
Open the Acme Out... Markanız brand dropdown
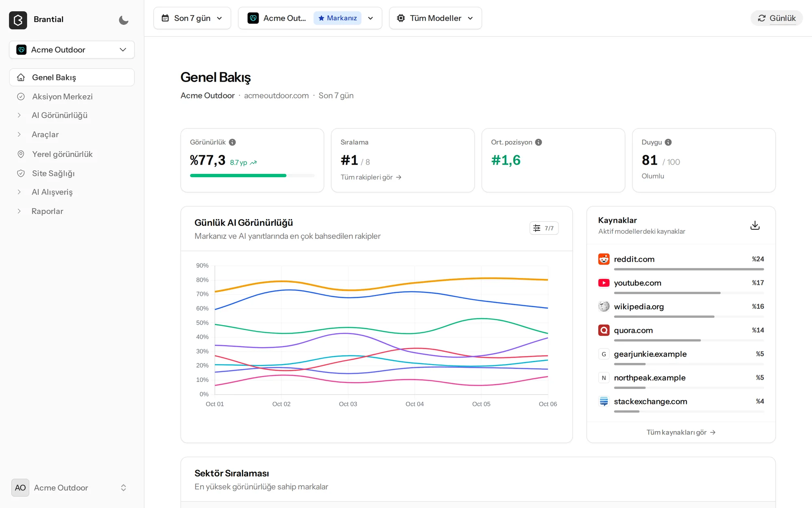310,18
